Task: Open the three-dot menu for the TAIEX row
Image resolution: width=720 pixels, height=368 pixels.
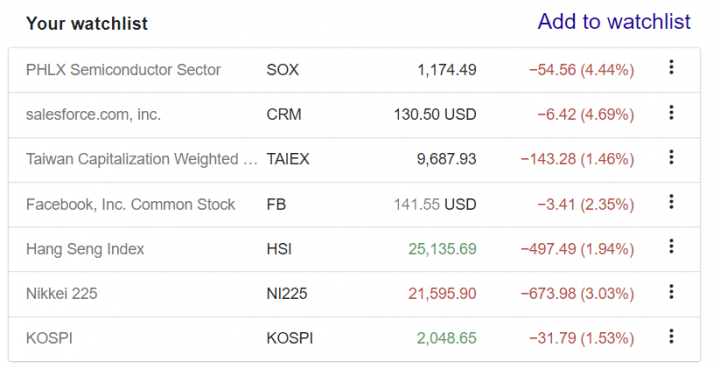Action: tap(671, 157)
